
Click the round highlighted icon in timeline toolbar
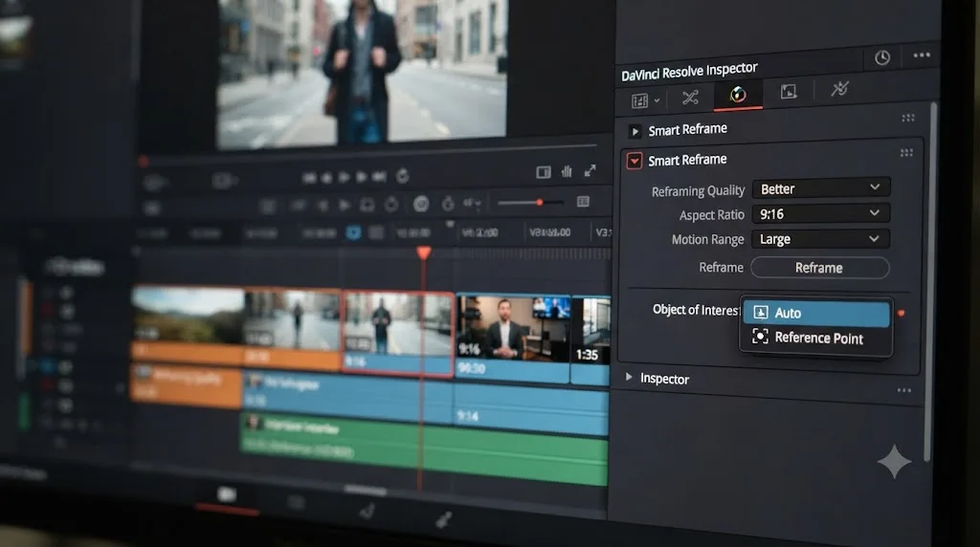click(x=421, y=204)
